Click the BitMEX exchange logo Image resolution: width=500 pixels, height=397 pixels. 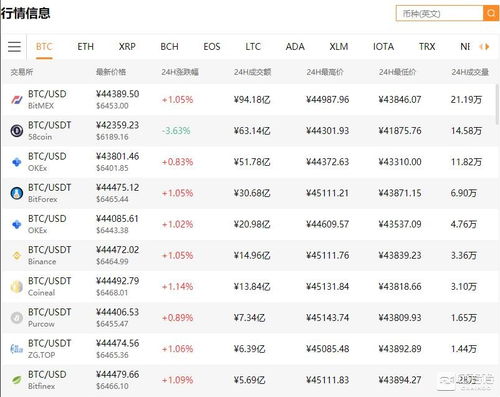click(x=17, y=99)
